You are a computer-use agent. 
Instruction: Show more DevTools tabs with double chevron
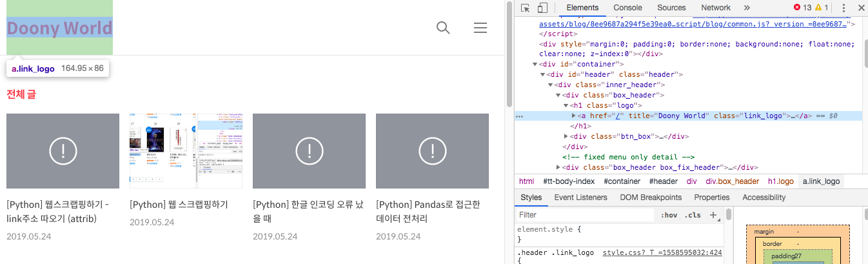(747, 8)
